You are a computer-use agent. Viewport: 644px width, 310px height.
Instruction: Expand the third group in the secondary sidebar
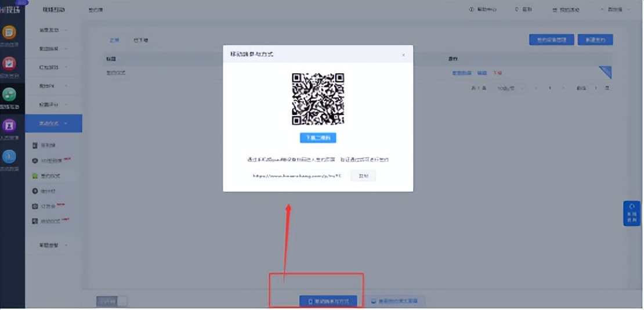coord(54,67)
